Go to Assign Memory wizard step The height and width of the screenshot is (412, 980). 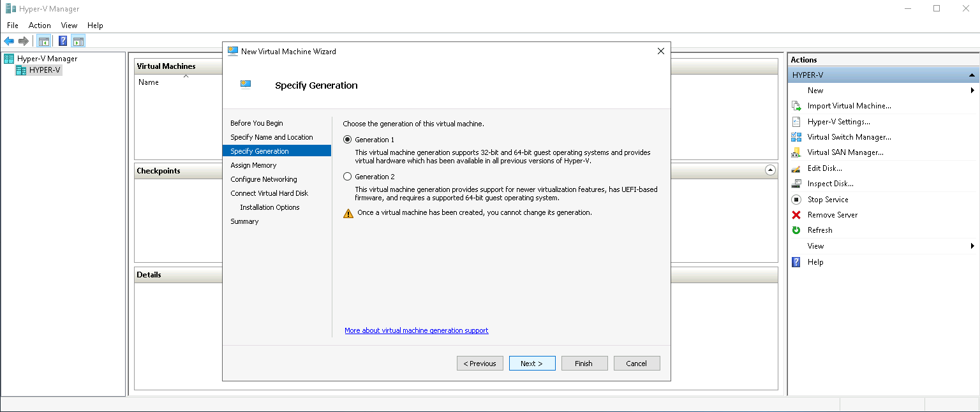click(x=253, y=165)
